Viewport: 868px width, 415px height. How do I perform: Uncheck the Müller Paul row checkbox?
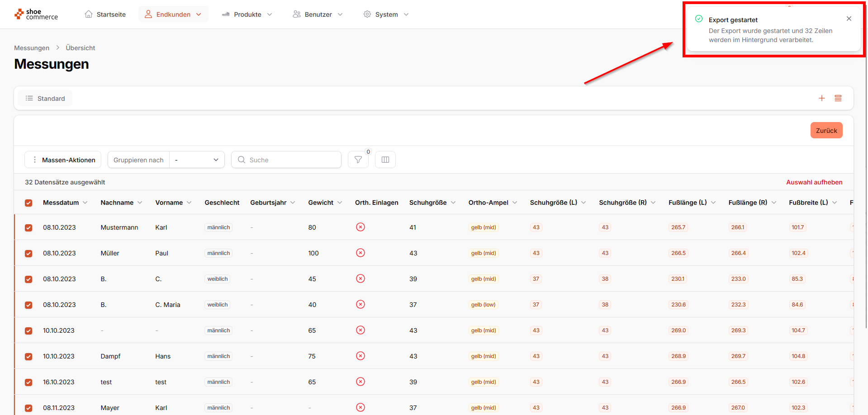click(28, 253)
